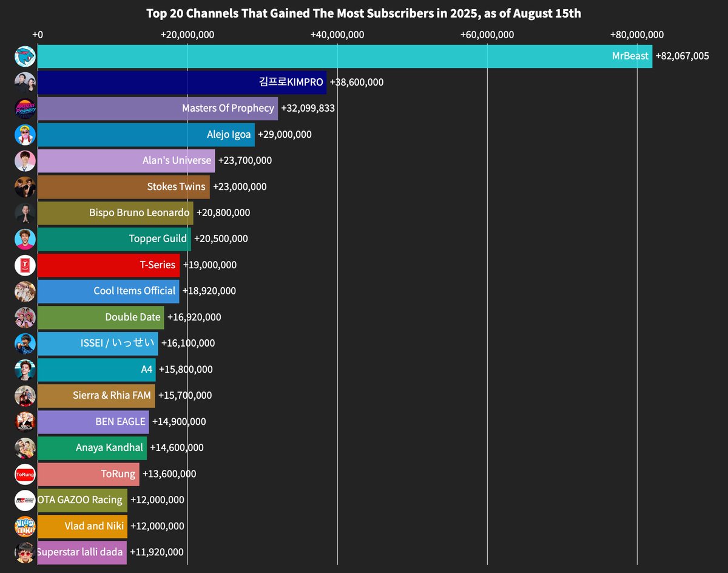Screen dimensions: 728x573
Task: Click the +16,920,000 value
Action: [194, 317]
